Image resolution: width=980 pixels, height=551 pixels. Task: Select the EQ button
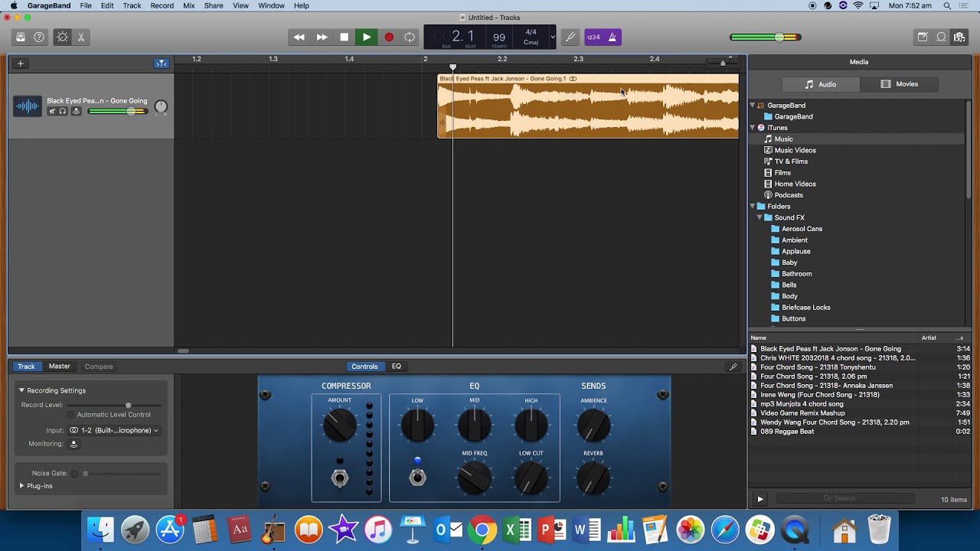[x=397, y=367]
